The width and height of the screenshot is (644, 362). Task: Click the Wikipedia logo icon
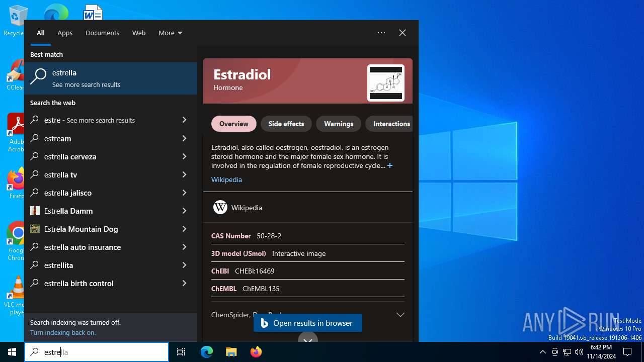[x=220, y=207]
